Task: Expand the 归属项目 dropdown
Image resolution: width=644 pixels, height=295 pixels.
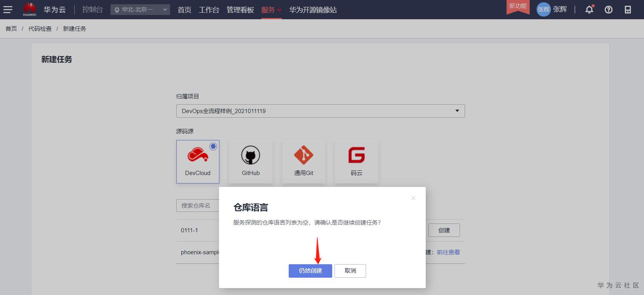Action: 320,111
